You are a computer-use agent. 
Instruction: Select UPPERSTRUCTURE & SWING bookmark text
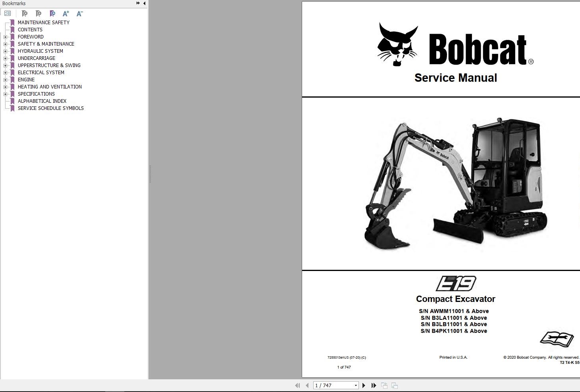pos(49,65)
